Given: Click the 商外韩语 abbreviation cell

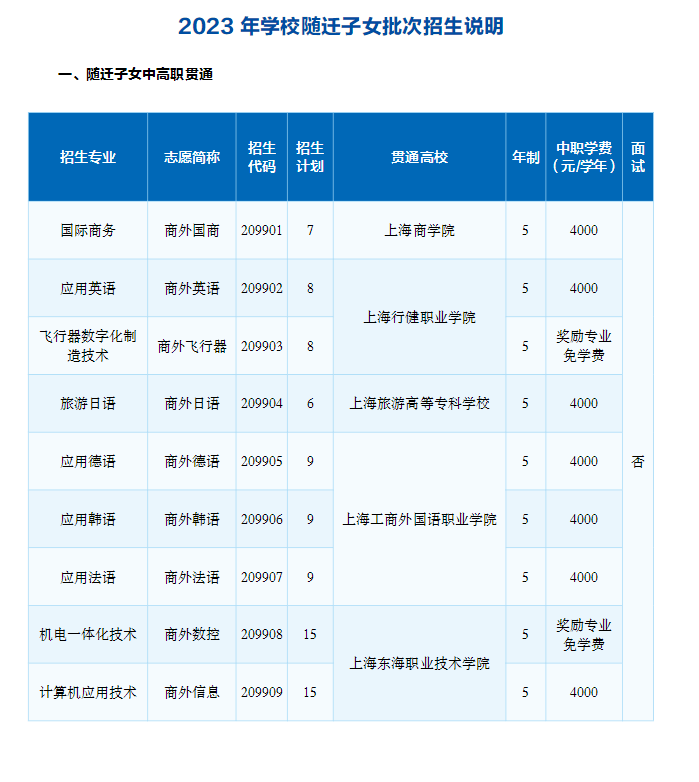Looking at the screenshot, I should click(192, 519).
